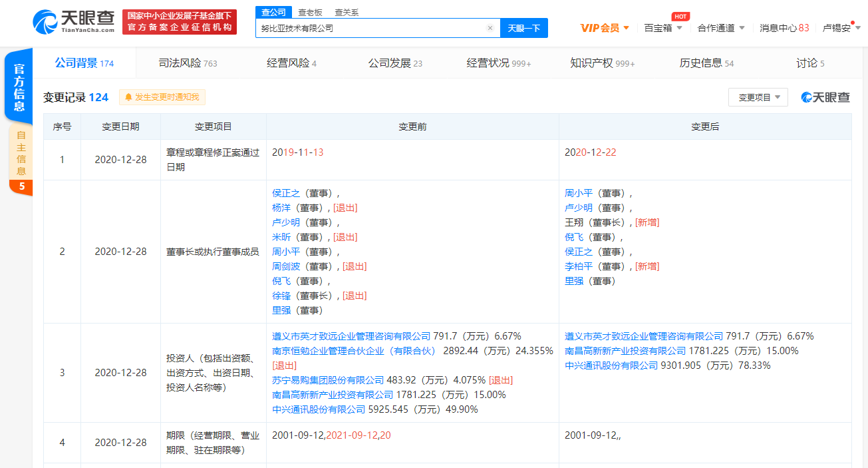868x468 pixels.
Task: Switch to the 查关系 search tab
Action: [346, 12]
